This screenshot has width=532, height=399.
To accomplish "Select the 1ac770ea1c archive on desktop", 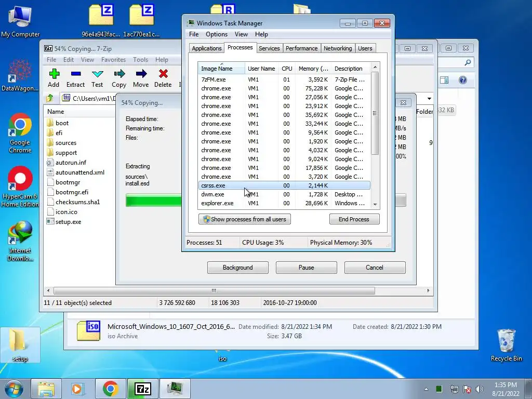I will click(141, 21).
